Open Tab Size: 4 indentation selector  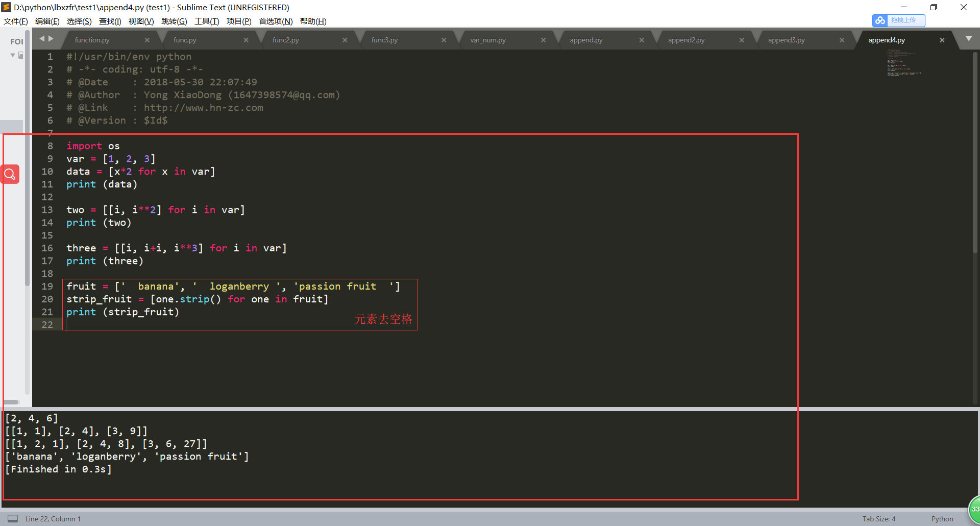pyautogui.click(x=878, y=519)
